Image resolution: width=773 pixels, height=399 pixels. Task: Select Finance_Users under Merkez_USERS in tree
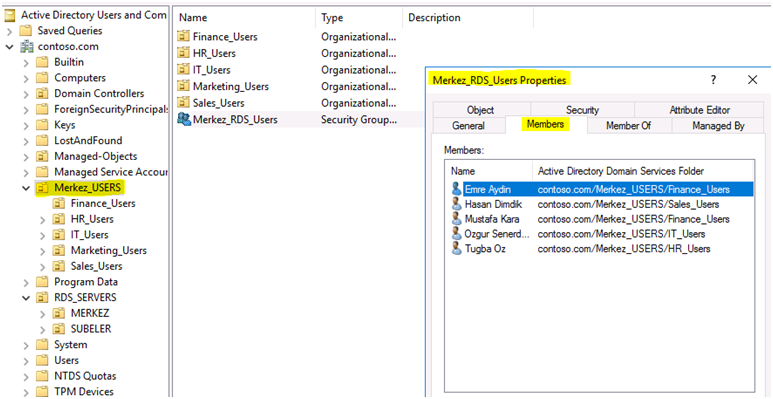pyautogui.click(x=103, y=203)
